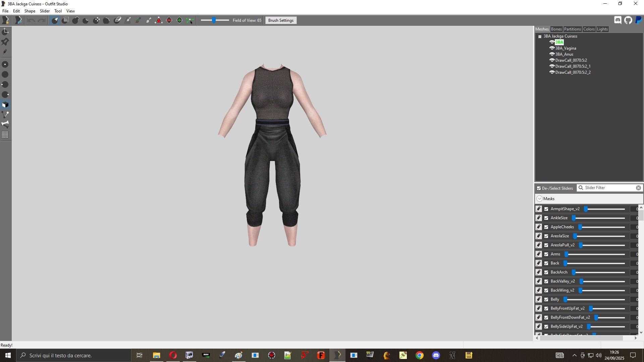Open the Slider menu
Viewport: 644px width, 362px height.
click(45, 11)
